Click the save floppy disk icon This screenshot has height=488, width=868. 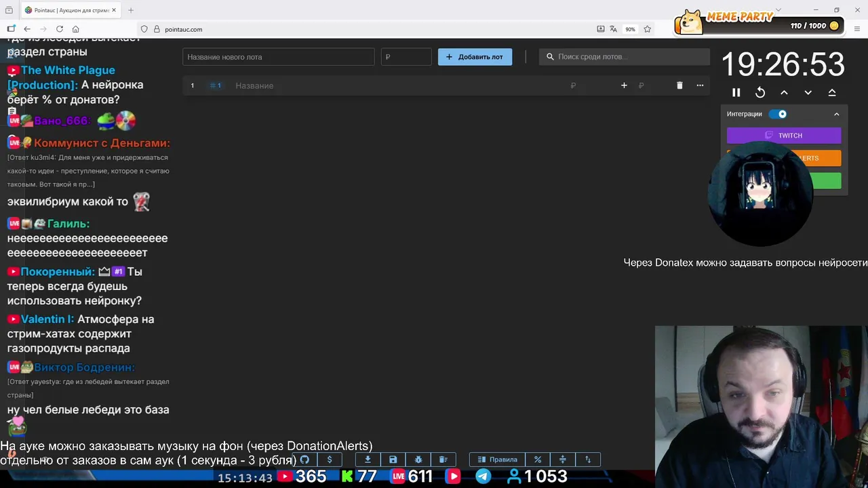393,460
